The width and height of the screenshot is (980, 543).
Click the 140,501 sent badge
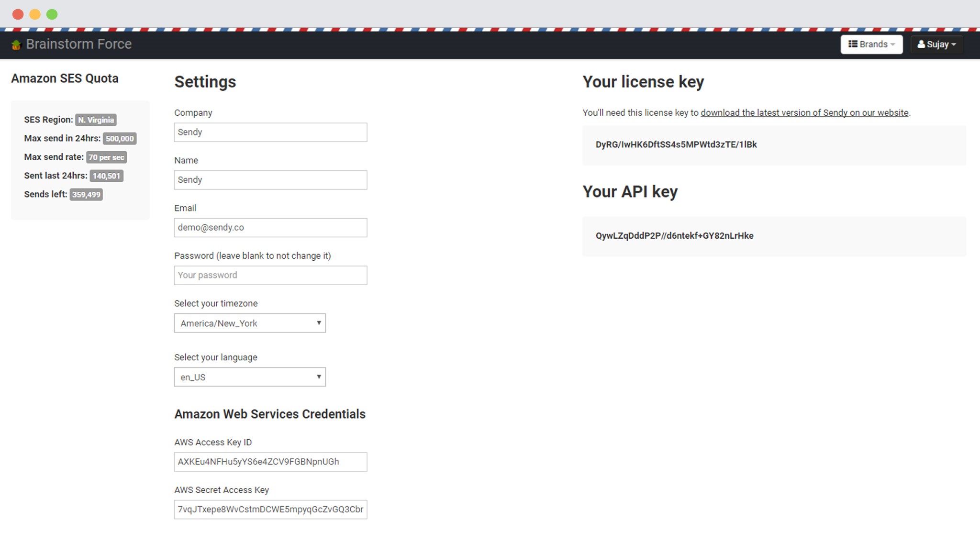[106, 176]
